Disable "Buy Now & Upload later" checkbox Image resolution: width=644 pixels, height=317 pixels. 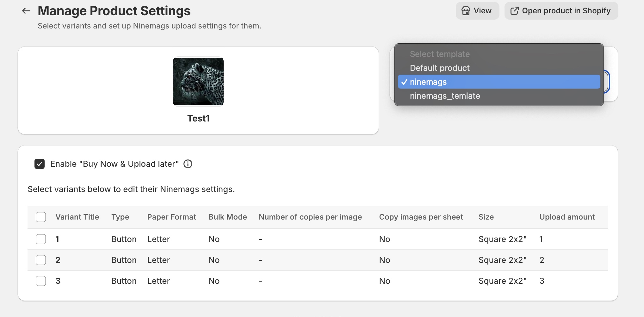click(40, 164)
